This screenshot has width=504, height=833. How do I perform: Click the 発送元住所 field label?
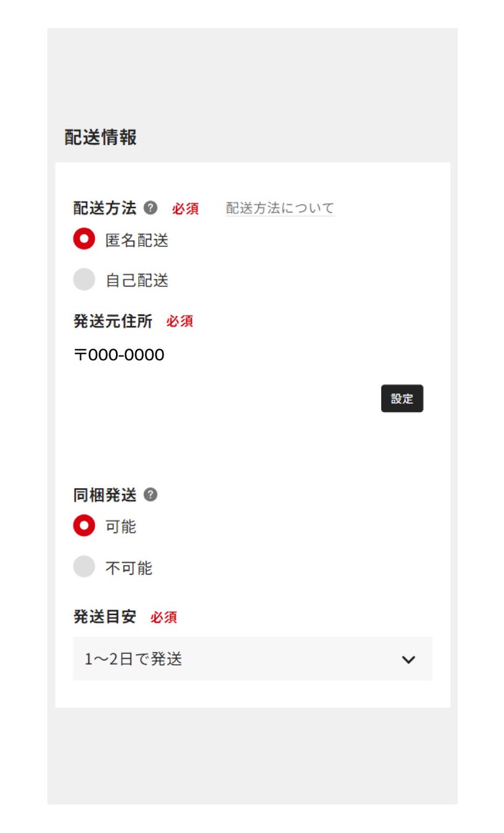113,321
